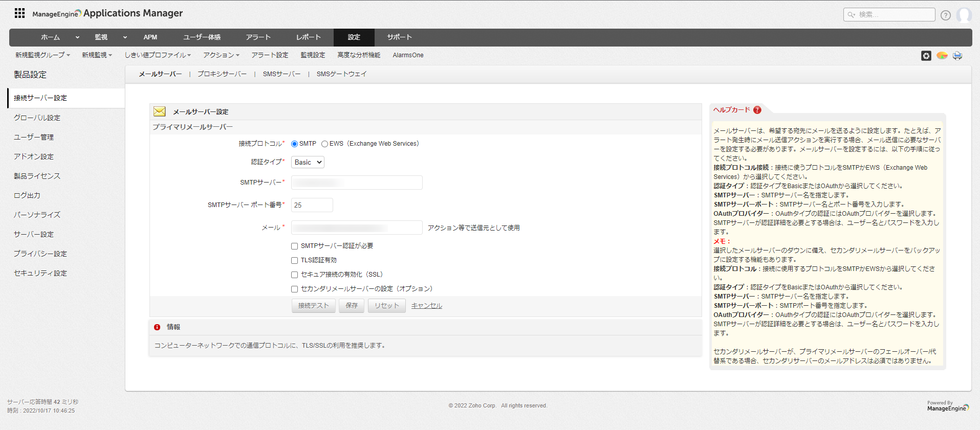Click the 保存 button
Screen dimensions: 980x430
point(352,306)
